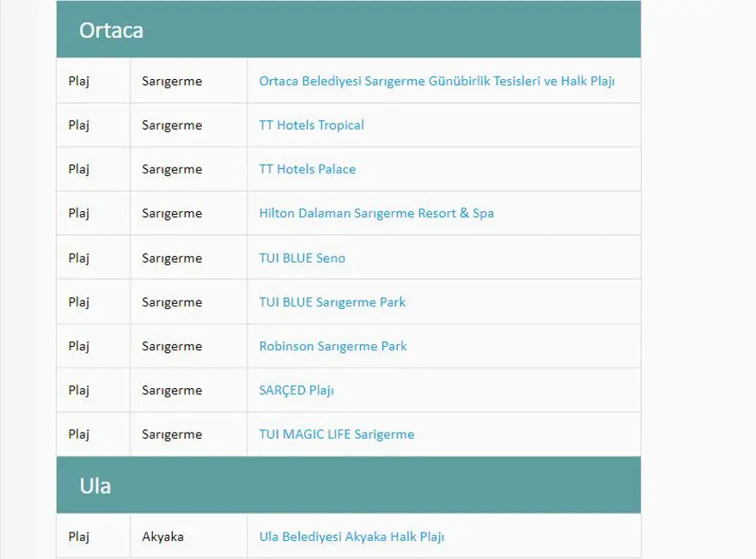Open Ula Belediyesi Akyaka Halk Plajı link
The width and height of the screenshot is (756, 559).
tap(351, 537)
